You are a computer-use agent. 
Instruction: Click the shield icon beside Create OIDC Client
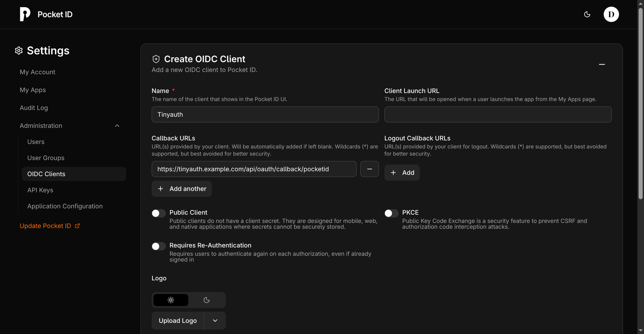point(156,59)
